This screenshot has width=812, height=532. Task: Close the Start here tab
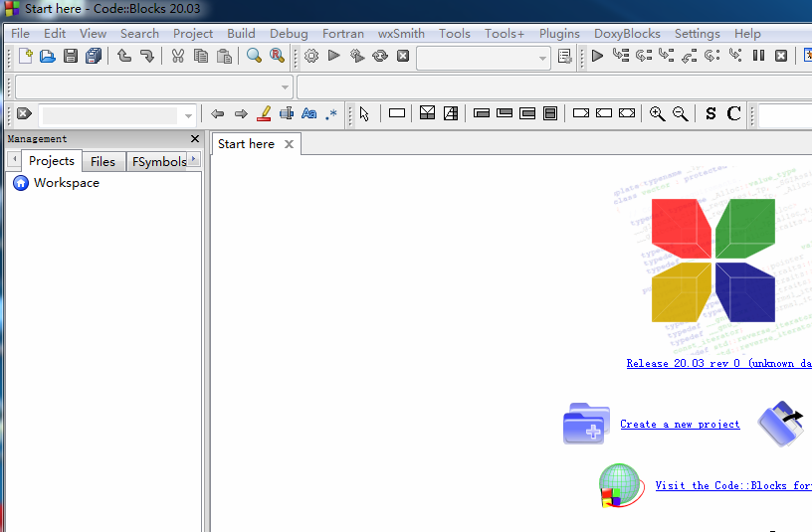pyautogui.click(x=289, y=144)
